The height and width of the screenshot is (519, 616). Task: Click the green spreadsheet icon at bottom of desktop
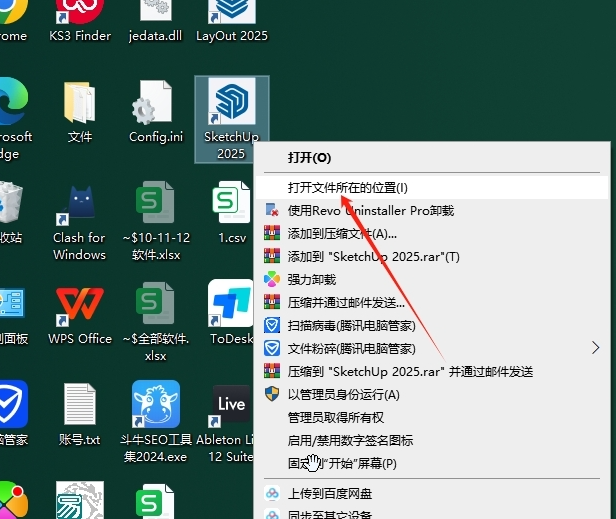(x=155, y=501)
